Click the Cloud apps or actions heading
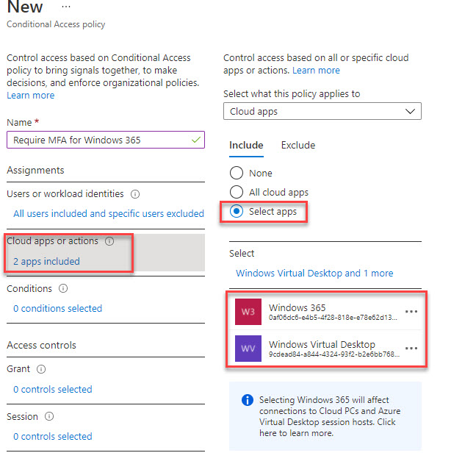This screenshot has width=476, height=464. (52, 241)
